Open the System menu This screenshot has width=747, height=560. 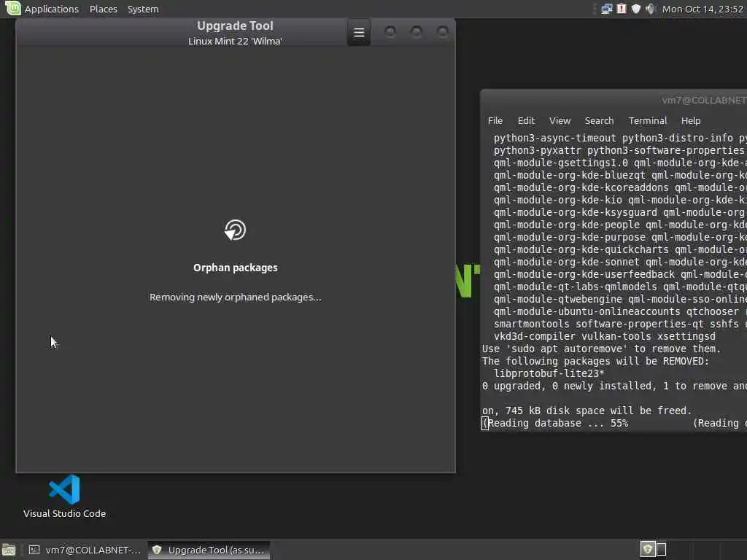click(x=143, y=9)
